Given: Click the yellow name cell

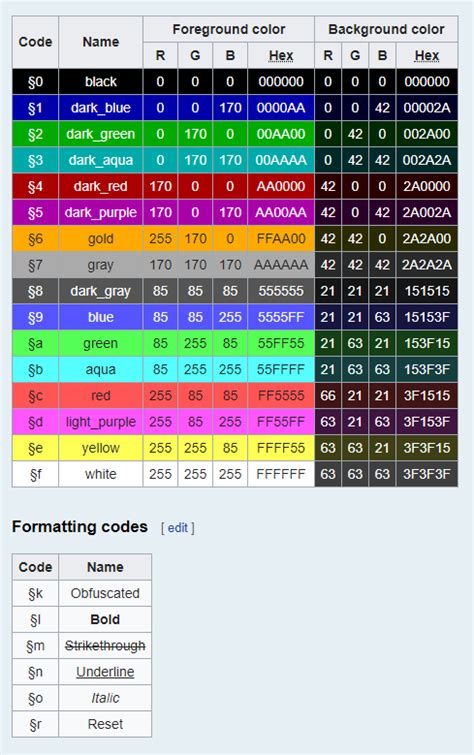Looking at the screenshot, I should (x=101, y=448).
